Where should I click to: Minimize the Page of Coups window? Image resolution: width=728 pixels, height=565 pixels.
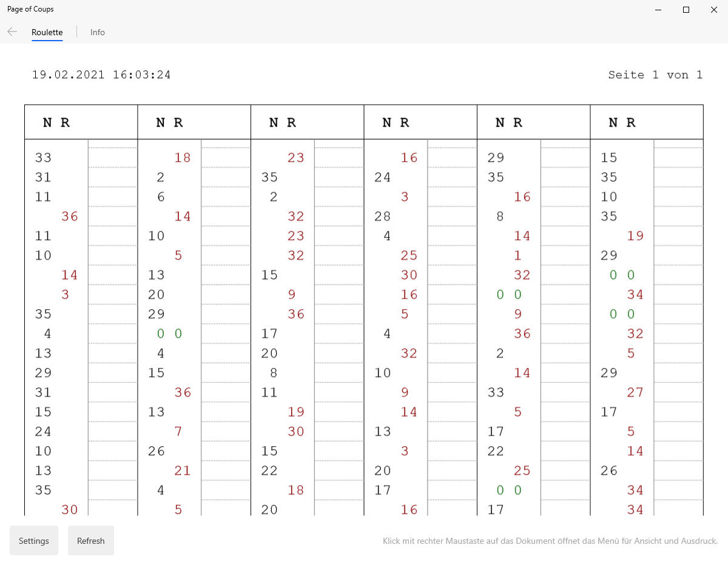659,9
